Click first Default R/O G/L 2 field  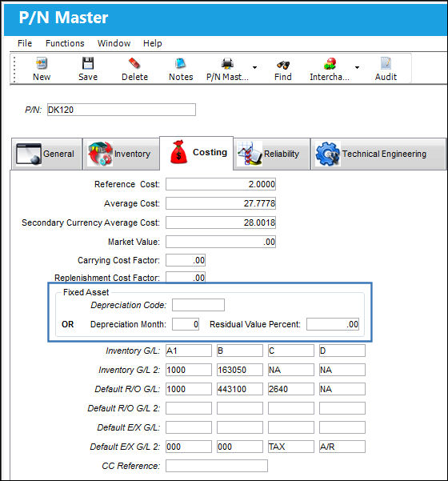(x=189, y=408)
